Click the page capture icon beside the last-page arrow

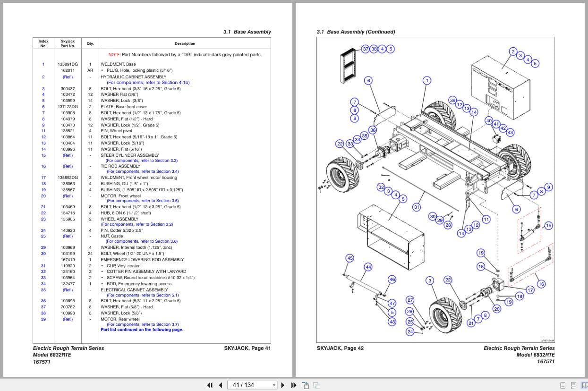[x=306, y=385]
